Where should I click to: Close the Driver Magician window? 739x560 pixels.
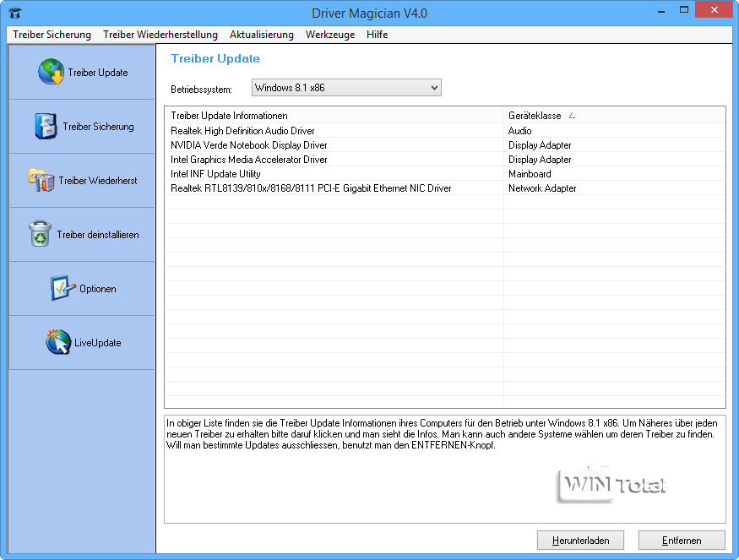(x=714, y=10)
